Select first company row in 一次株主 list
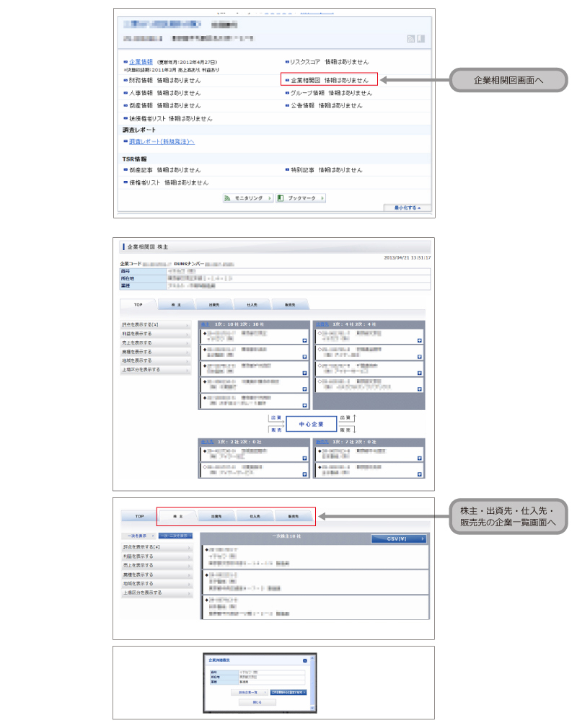The image size is (577, 728). coord(315,556)
